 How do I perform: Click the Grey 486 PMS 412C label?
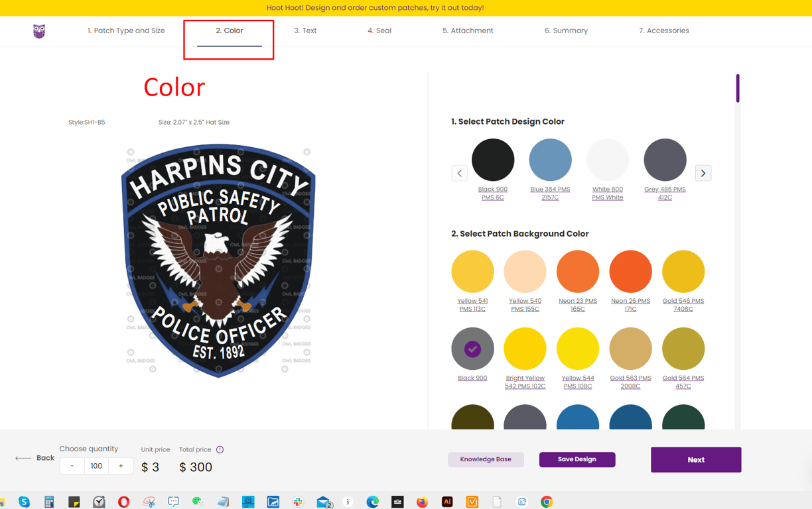click(665, 193)
